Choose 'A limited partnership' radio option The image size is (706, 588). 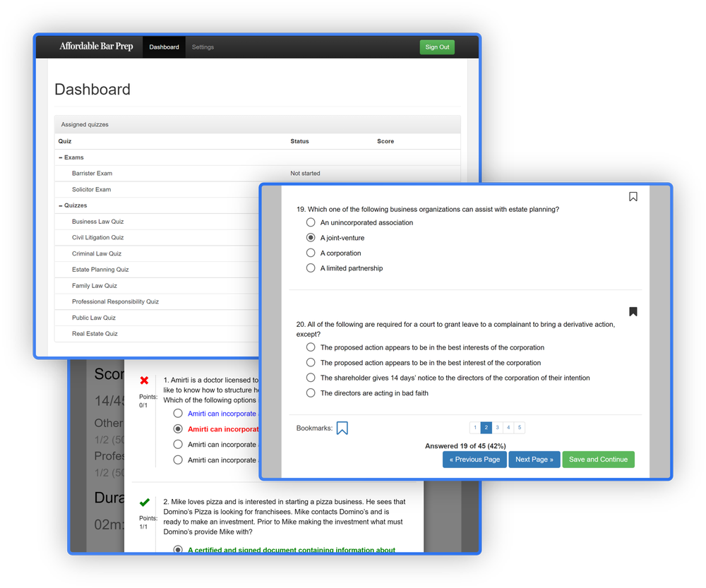coord(311,268)
